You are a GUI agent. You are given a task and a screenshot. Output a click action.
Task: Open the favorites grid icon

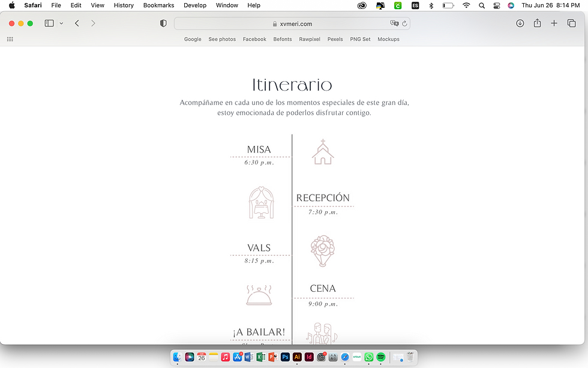pyautogui.click(x=10, y=39)
